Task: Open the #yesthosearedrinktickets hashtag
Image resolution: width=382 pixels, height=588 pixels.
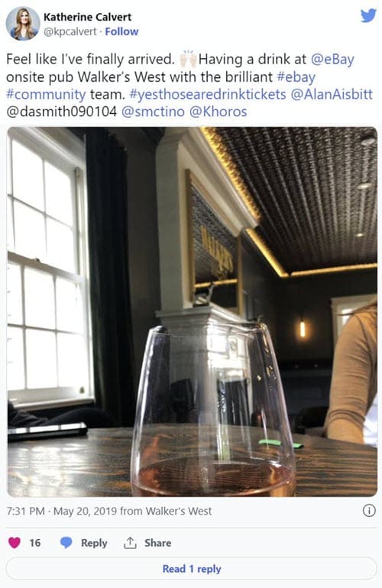Action: (208, 94)
